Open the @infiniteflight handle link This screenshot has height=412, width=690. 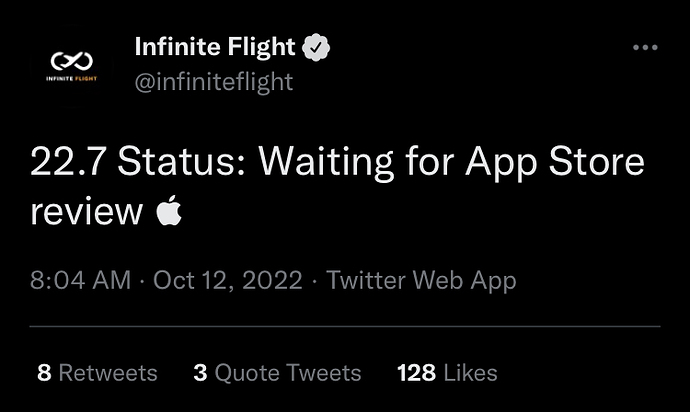214,82
